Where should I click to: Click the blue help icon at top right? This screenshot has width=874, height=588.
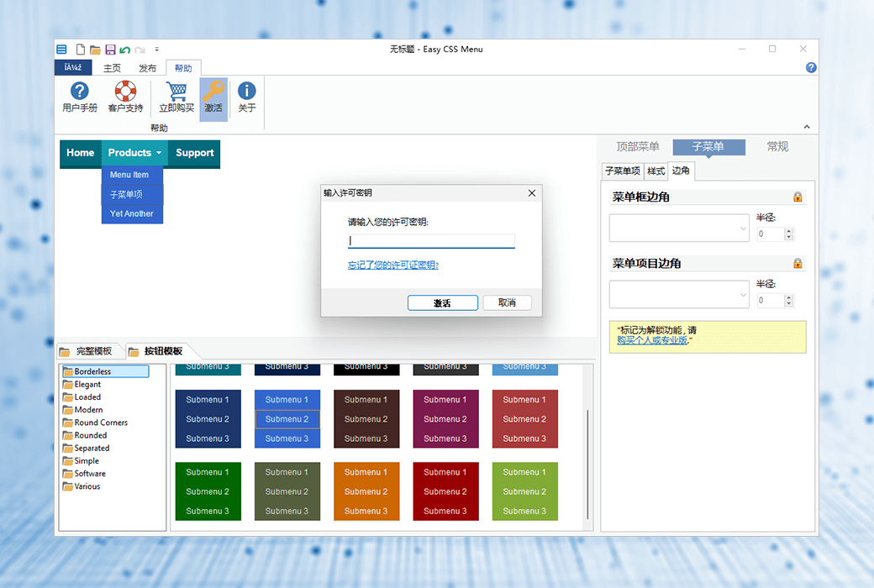(x=811, y=67)
